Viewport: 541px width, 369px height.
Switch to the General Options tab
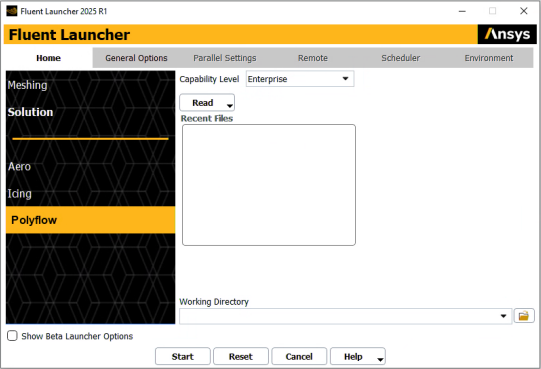coord(136,58)
